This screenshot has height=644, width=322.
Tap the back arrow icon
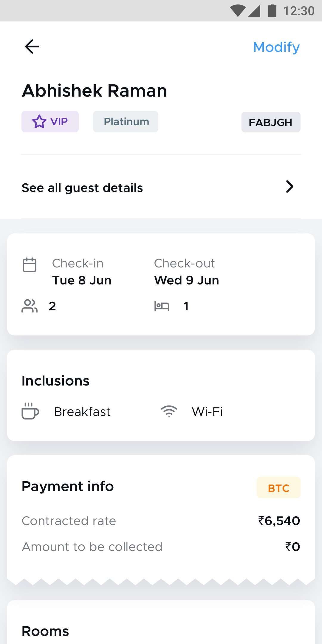tap(32, 47)
